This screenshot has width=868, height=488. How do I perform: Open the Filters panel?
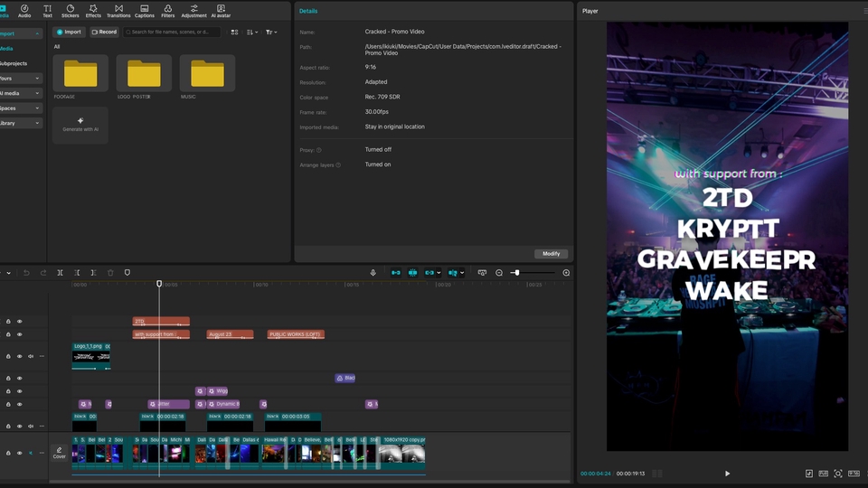coord(167,11)
